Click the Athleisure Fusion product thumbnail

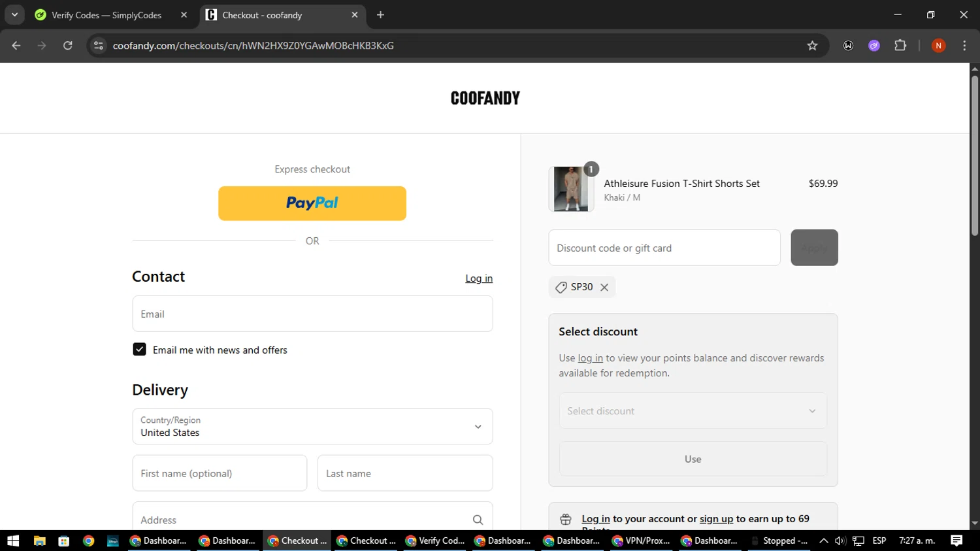coord(570,189)
